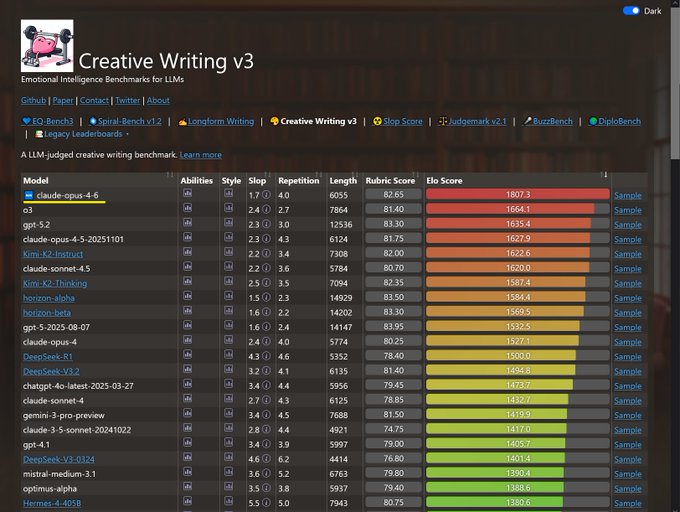680x512 pixels.
Task: Open Abilities chart icon for gpt-5.2
Action: click(x=187, y=222)
